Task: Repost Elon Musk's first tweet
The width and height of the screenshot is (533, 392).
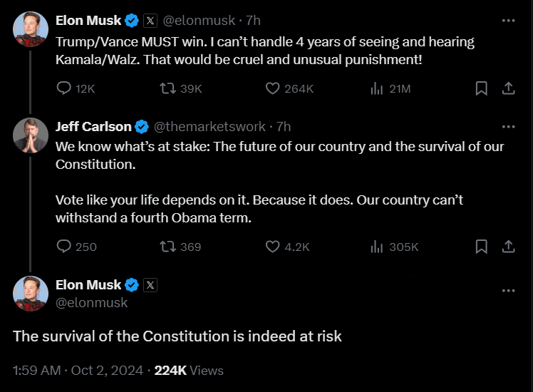Action: point(167,88)
